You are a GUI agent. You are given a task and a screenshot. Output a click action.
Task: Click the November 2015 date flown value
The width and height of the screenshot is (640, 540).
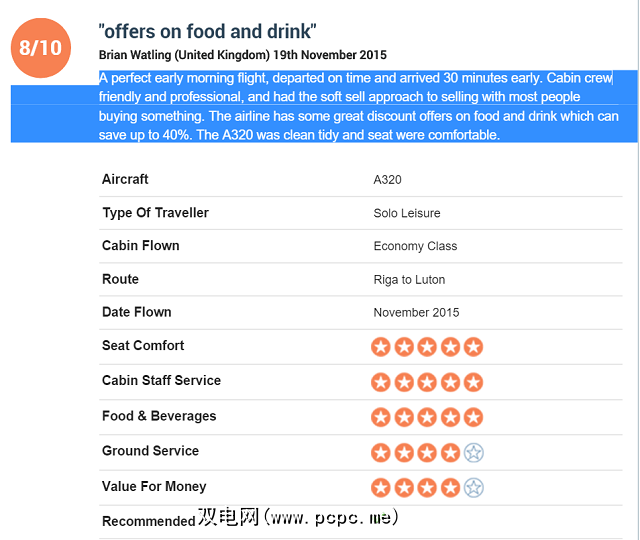tap(416, 313)
